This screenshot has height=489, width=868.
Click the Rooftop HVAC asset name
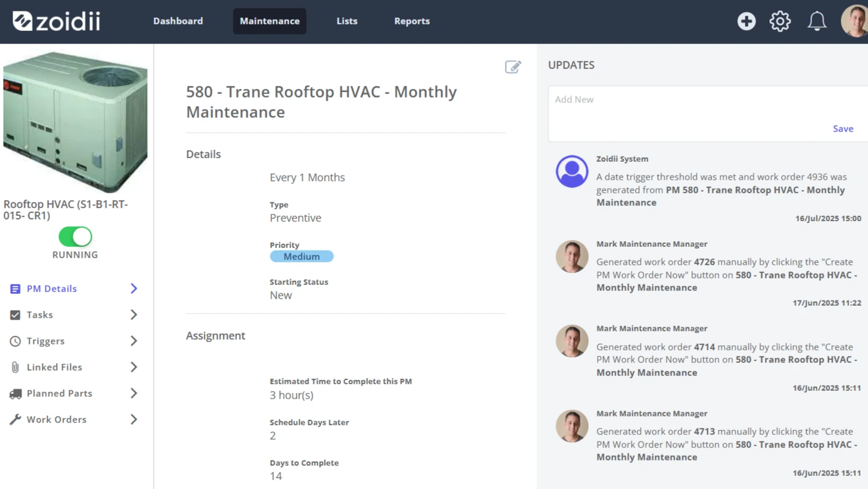pyautogui.click(x=65, y=210)
